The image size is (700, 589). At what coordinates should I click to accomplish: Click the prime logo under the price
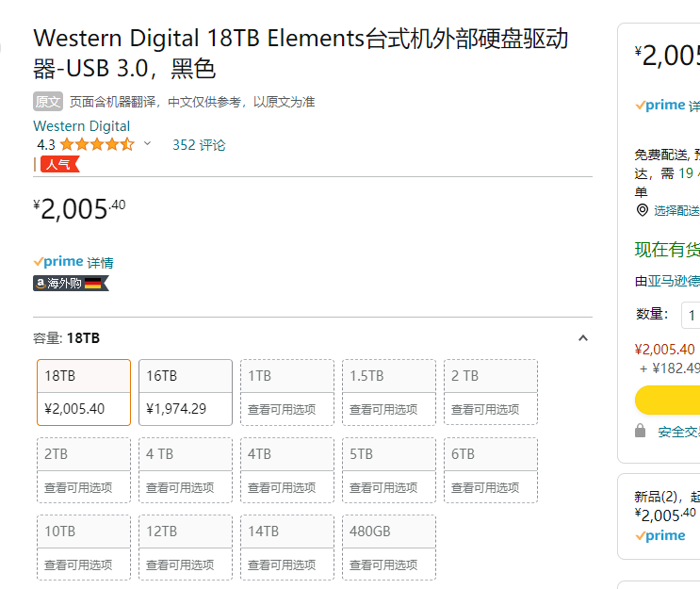[x=58, y=262]
